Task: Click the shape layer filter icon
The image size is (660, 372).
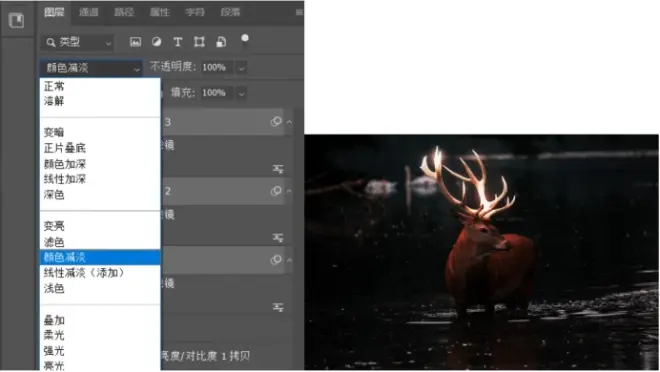Action: (x=199, y=42)
